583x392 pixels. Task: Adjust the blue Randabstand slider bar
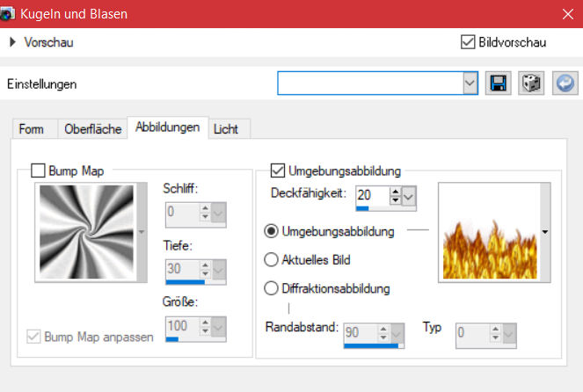(374, 346)
